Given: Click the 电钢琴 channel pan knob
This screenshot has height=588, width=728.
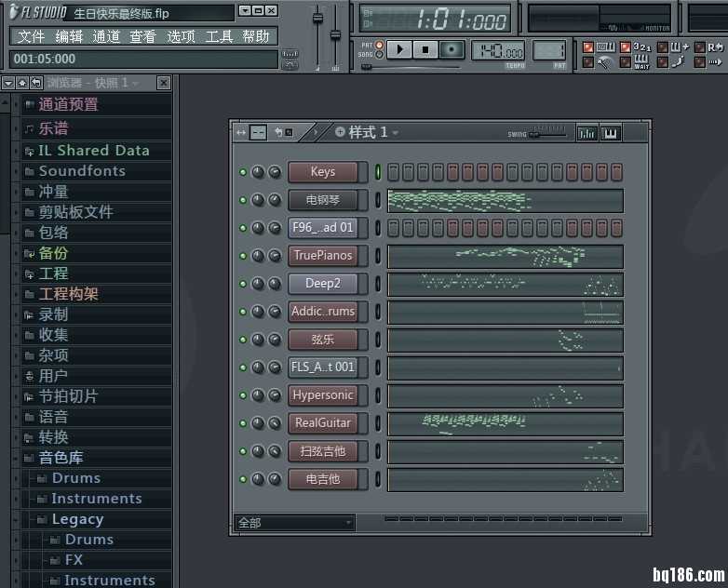Looking at the screenshot, I should pos(258,200).
